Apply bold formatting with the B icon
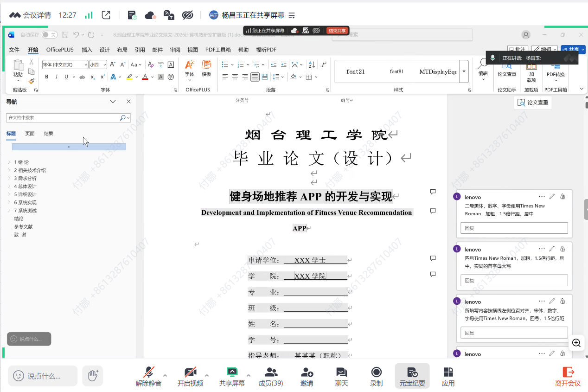Screen dimensions: 588x392 click(47, 77)
